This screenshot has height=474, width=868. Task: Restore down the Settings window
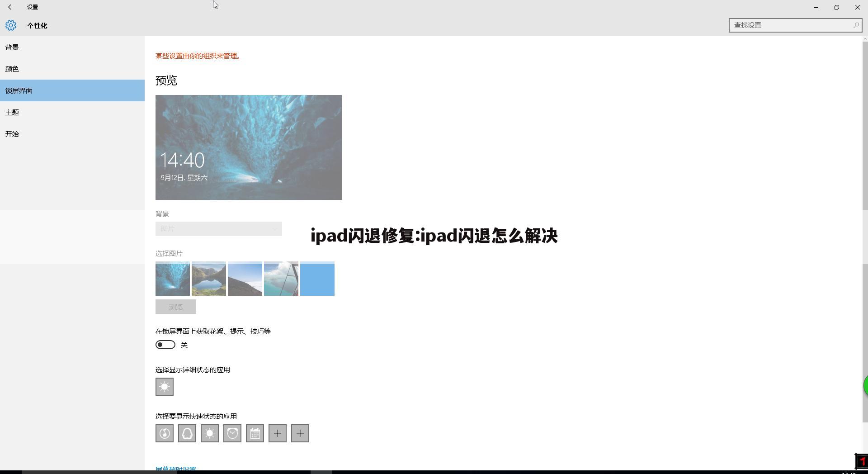[837, 7]
